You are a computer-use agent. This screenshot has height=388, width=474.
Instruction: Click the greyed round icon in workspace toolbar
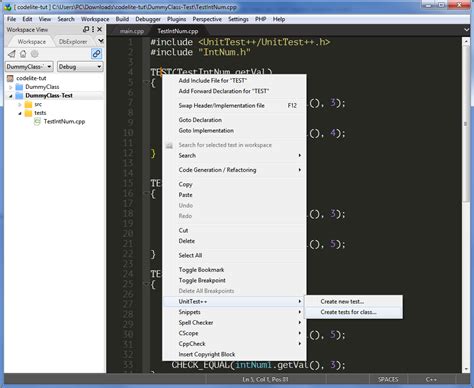34,54
